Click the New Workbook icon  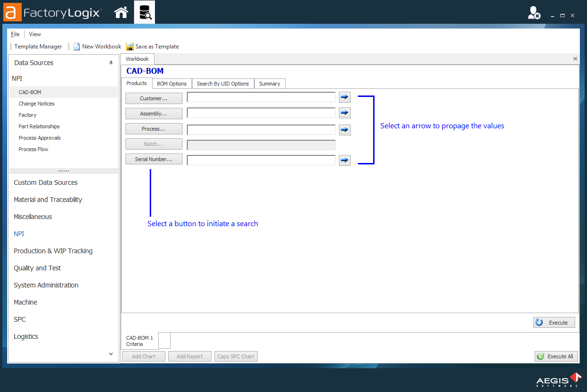77,46
